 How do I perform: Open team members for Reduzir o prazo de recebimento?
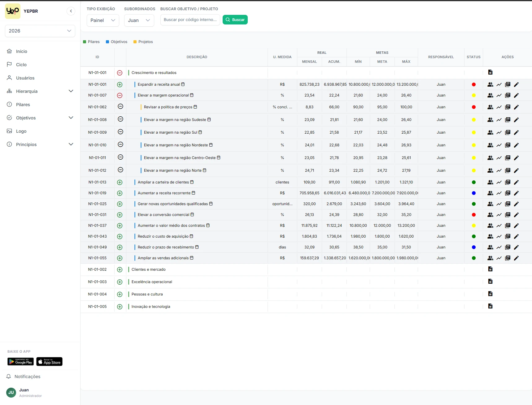pos(490,247)
